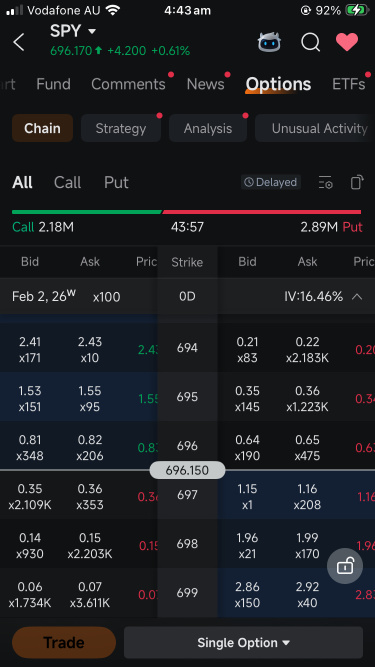
Task: Select the All filter
Action: (22, 182)
